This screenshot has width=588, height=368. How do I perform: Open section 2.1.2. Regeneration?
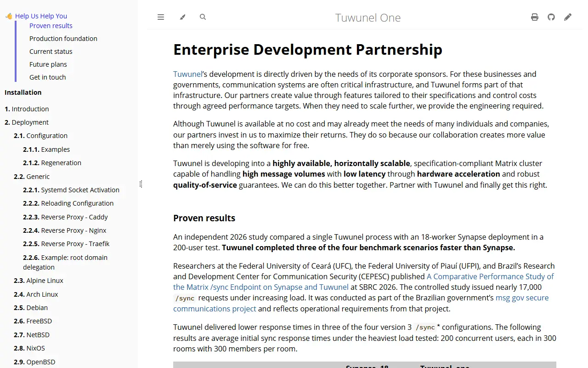tap(52, 163)
